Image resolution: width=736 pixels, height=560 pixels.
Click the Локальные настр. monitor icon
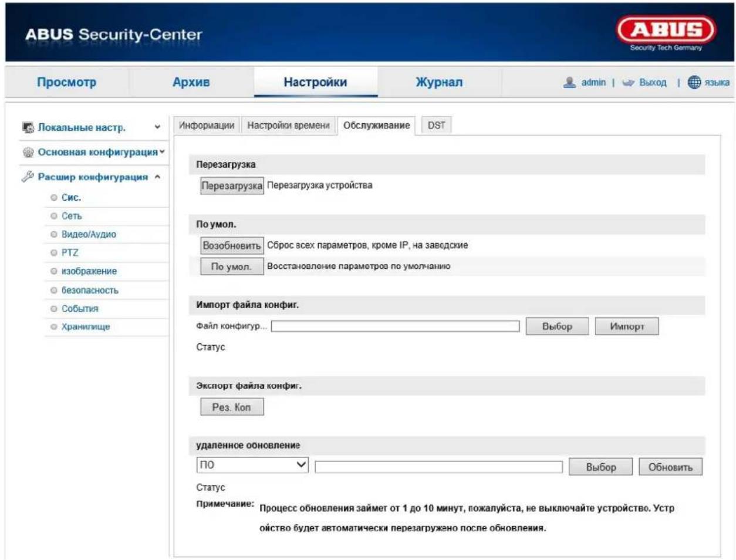pyautogui.click(x=28, y=127)
